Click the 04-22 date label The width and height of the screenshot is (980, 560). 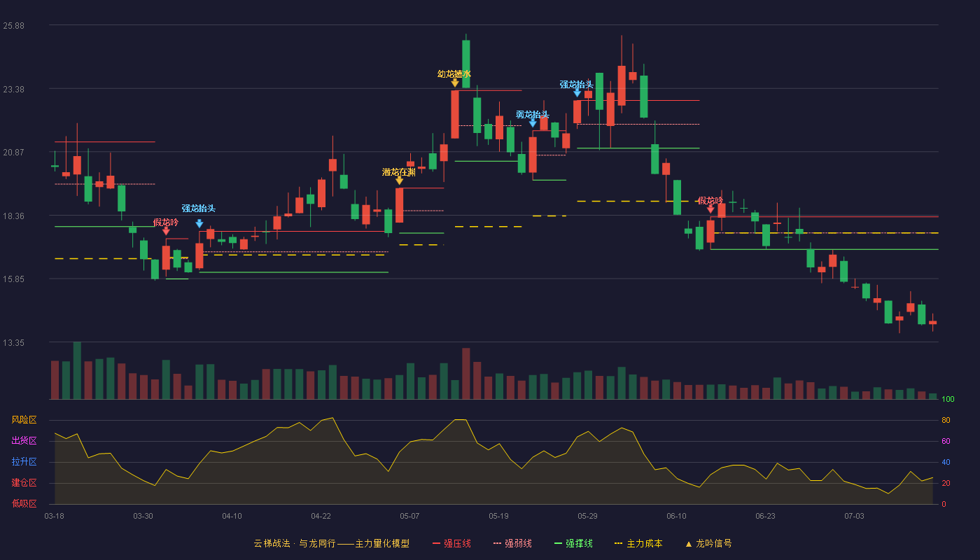pos(321,516)
